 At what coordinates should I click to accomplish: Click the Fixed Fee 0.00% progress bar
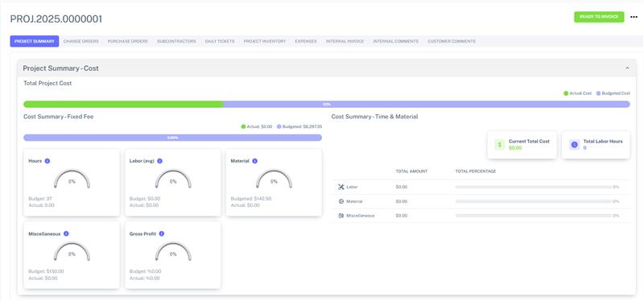coord(172,138)
